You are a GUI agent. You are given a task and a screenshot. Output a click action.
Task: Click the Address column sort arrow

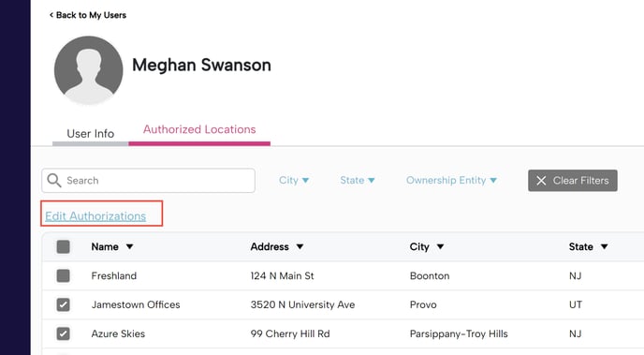(x=300, y=246)
